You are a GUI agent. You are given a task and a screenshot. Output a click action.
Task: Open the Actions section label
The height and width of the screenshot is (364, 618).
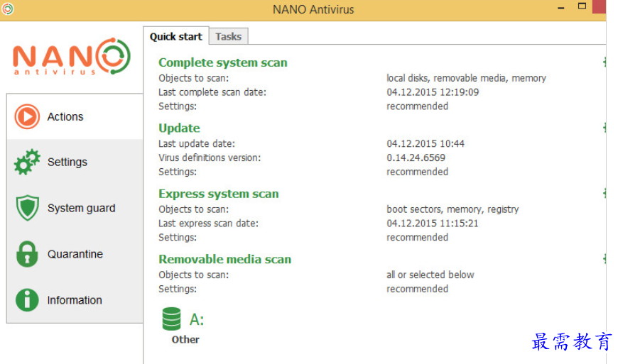tap(65, 117)
